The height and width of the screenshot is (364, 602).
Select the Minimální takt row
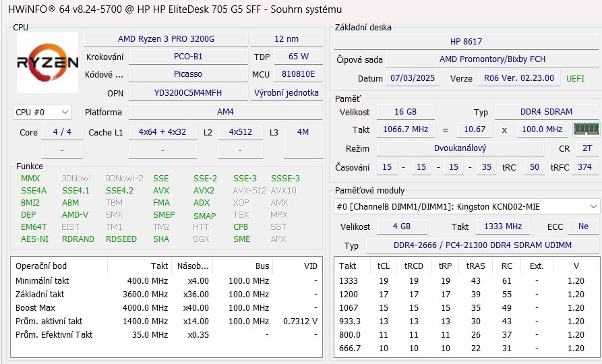click(167, 280)
